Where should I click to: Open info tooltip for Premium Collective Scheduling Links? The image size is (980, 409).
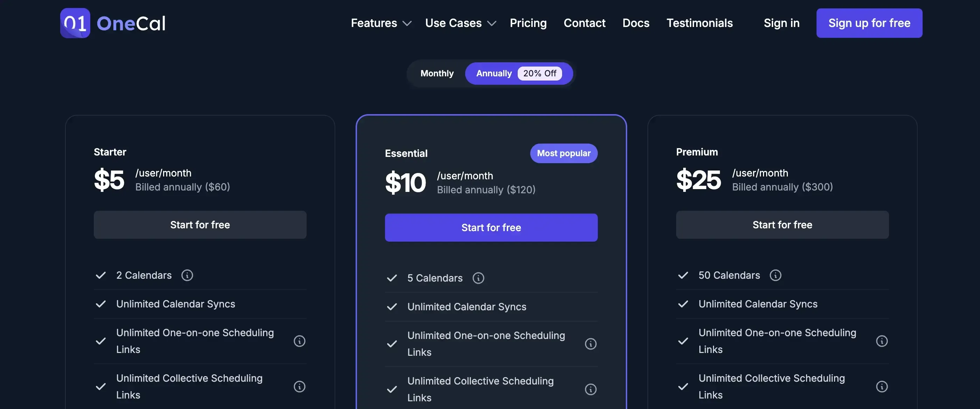(x=882, y=387)
